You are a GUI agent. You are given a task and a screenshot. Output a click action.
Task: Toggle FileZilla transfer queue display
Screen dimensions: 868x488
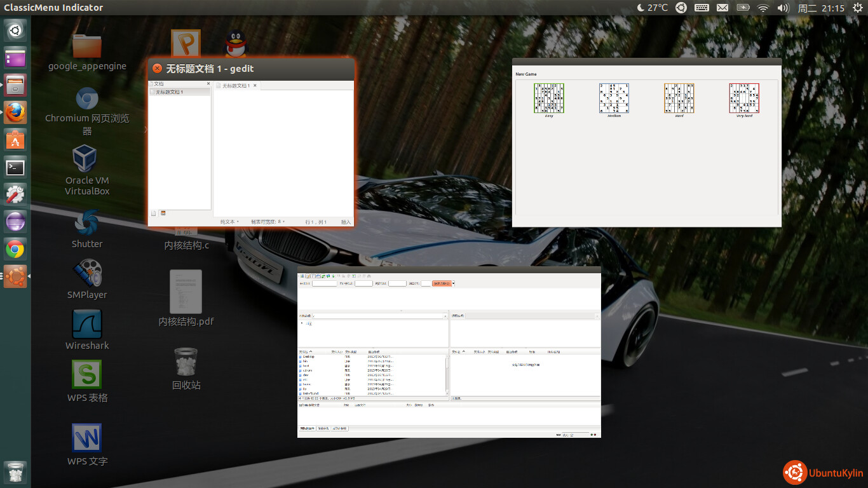(x=323, y=276)
